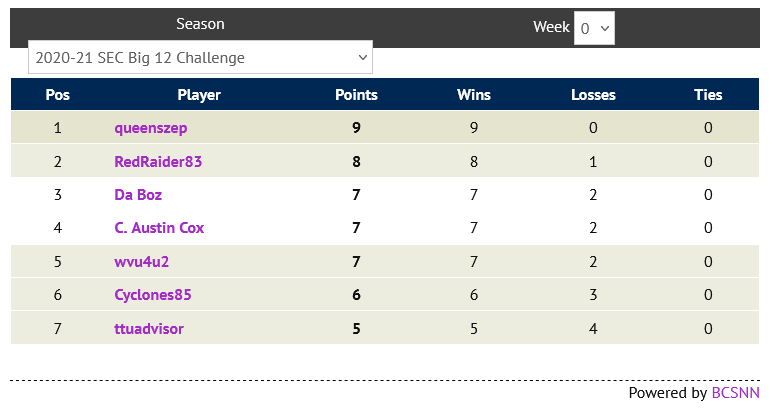
Task: Click the Points column header
Action: coord(356,95)
